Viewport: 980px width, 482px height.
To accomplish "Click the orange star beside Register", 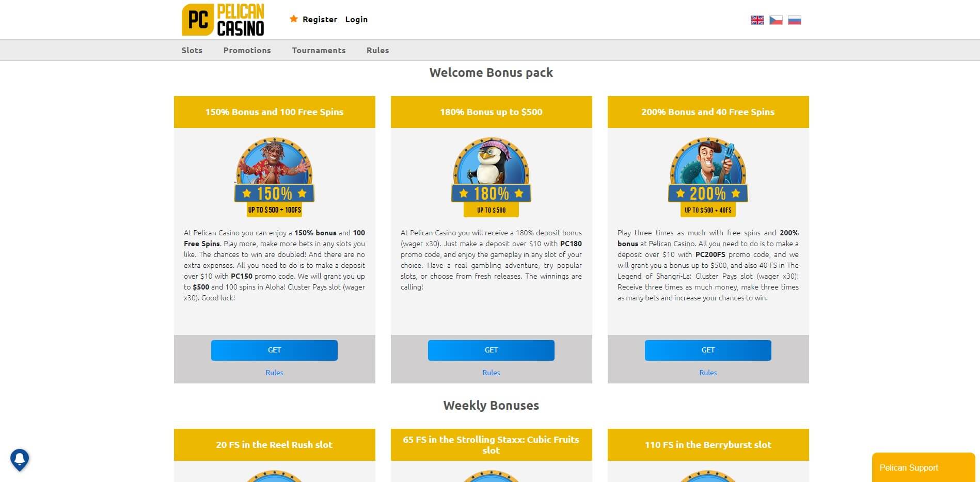I will [x=294, y=19].
